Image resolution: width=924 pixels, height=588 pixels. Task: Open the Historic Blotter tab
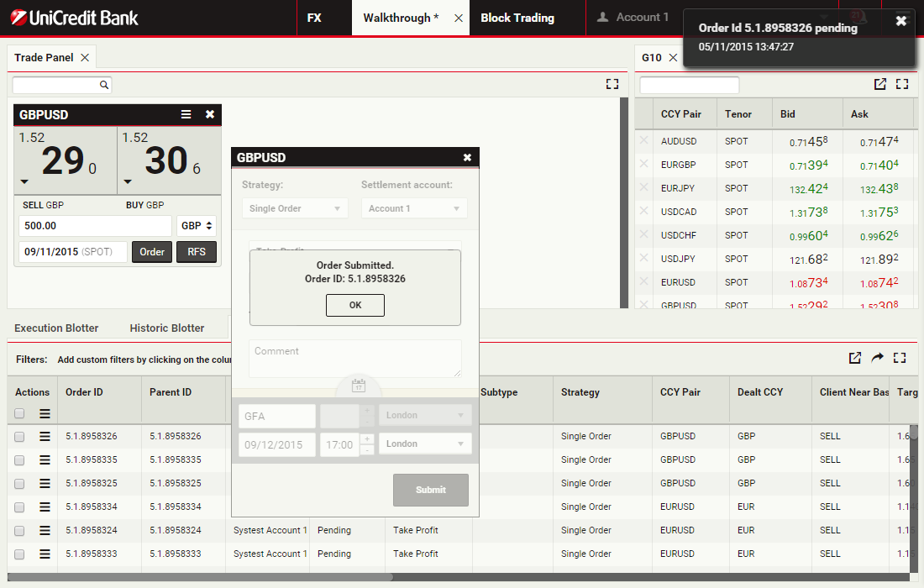(166, 328)
